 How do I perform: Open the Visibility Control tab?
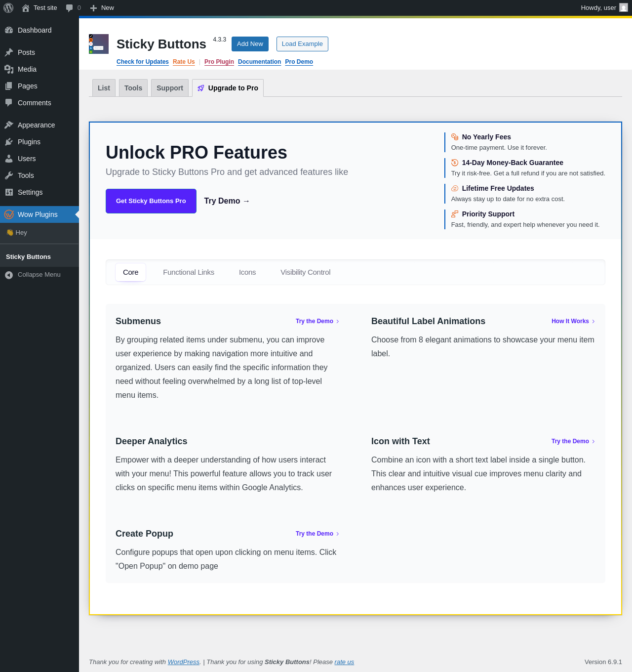[x=306, y=272]
